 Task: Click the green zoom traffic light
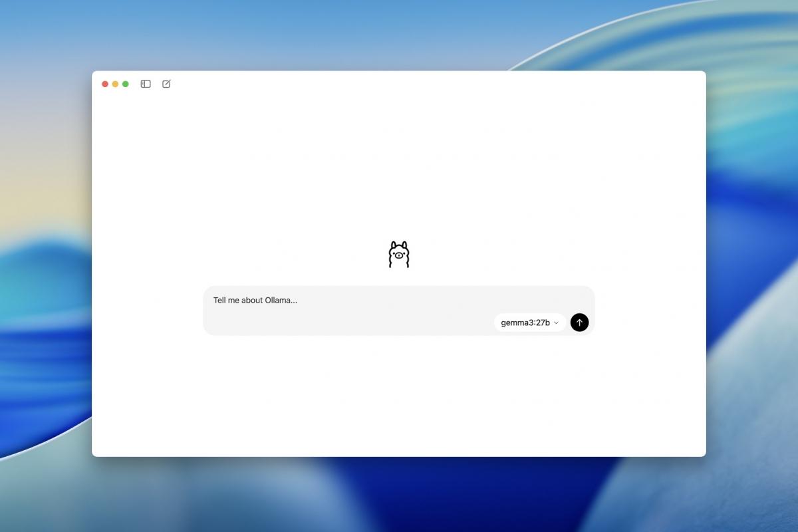[x=126, y=84]
